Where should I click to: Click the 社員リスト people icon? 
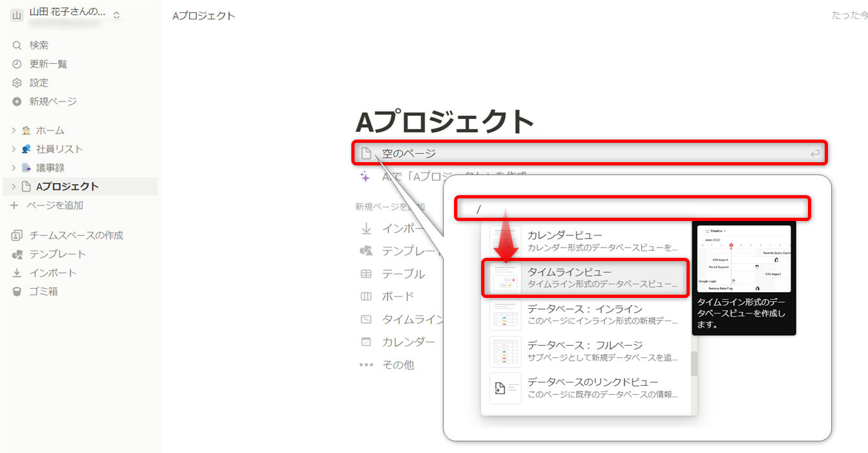click(26, 149)
